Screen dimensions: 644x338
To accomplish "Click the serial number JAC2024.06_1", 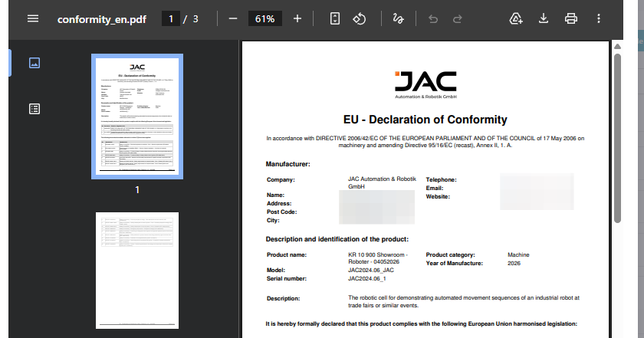I will coord(366,278).
